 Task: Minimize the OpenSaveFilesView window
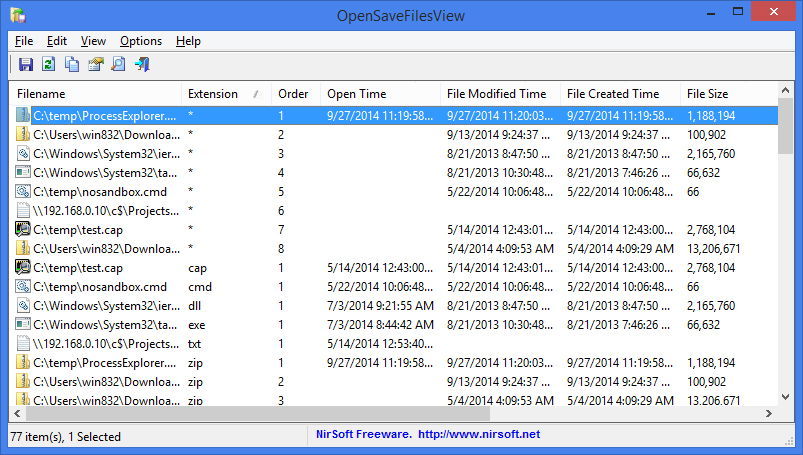(x=711, y=12)
